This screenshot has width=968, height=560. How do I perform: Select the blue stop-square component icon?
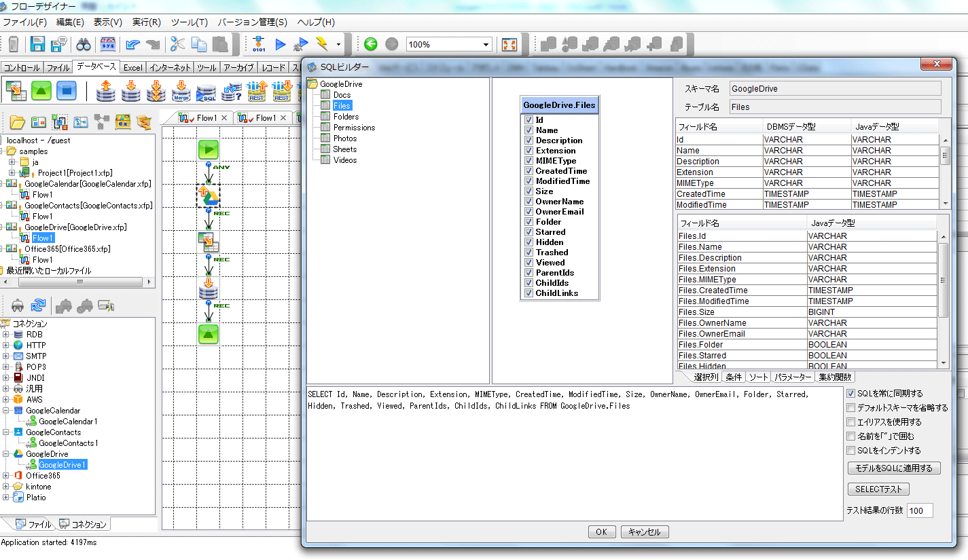[66, 90]
